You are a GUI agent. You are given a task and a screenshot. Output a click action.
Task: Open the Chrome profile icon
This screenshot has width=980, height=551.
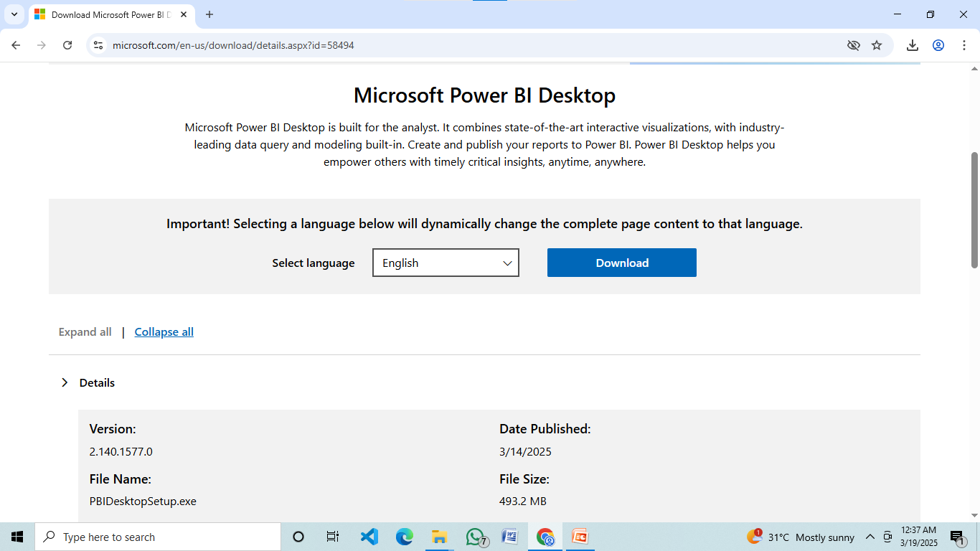pos(938,45)
